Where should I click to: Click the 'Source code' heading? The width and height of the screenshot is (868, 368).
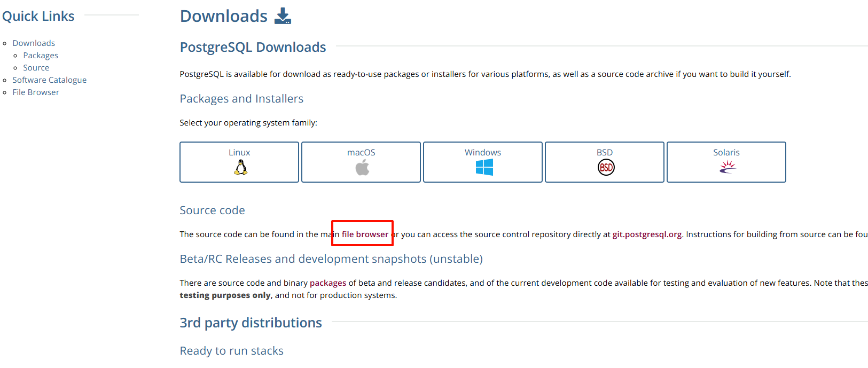click(x=212, y=210)
